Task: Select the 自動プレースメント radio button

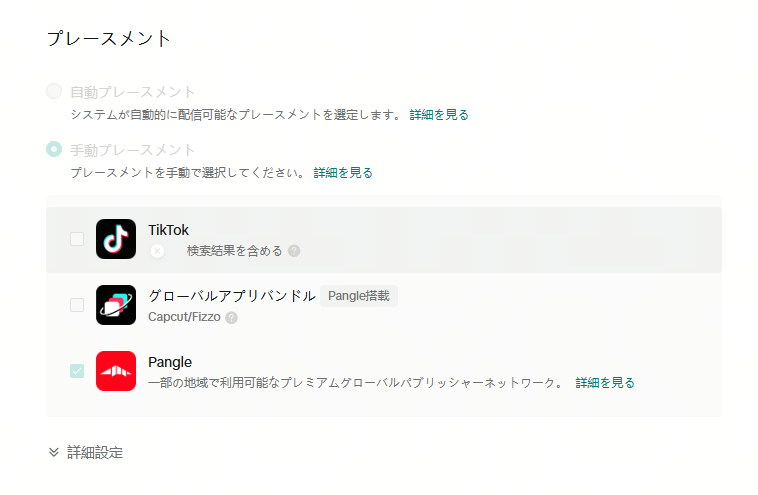Action: click(54, 92)
